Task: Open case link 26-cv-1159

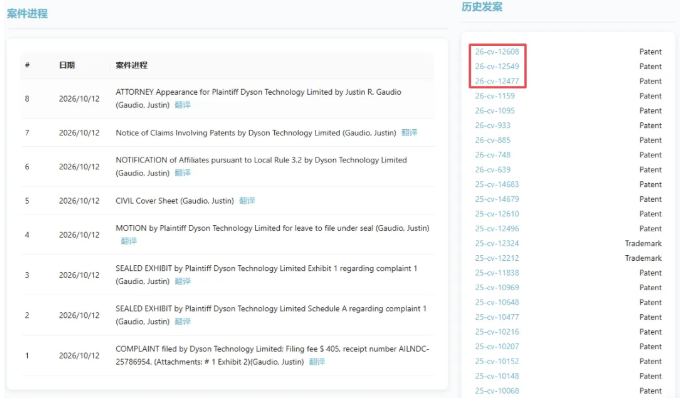Action: [x=495, y=96]
